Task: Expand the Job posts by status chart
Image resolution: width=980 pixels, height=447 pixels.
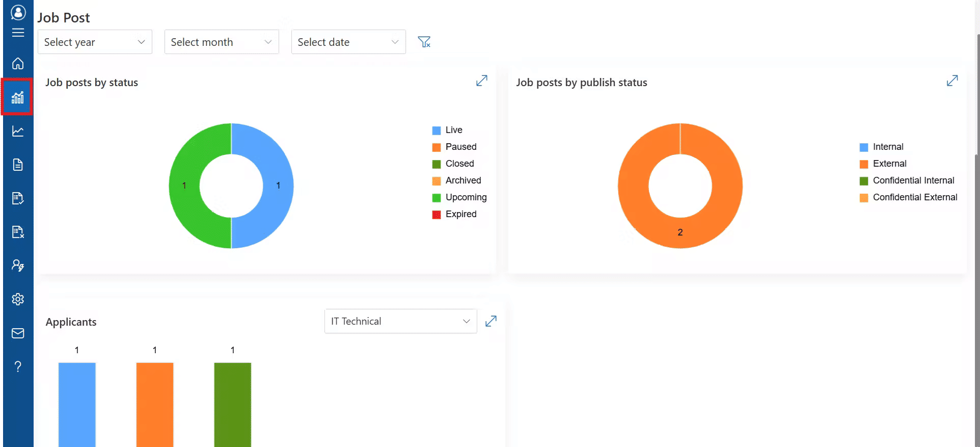Action: (x=481, y=81)
